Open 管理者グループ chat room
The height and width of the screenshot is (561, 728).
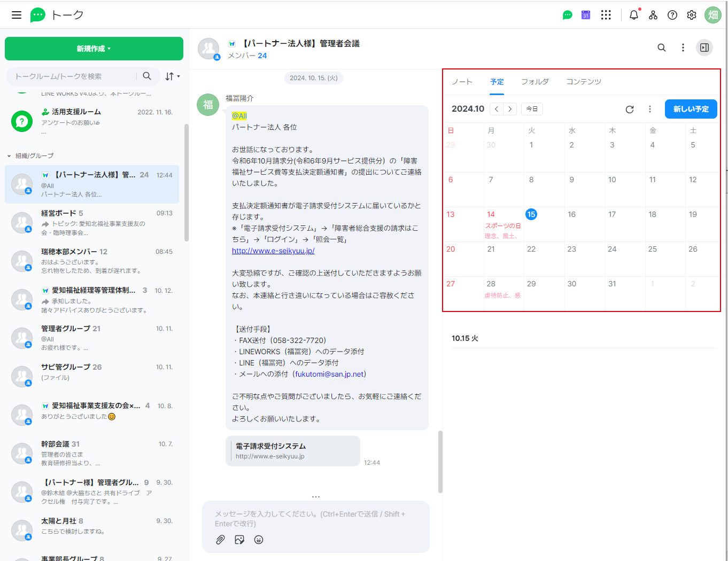(x=92, y=338)
